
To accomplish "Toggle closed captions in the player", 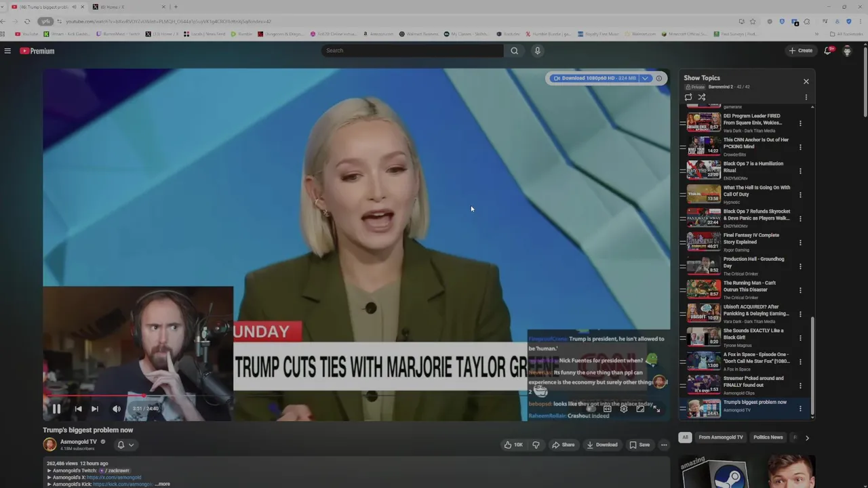I will [608, 409].
